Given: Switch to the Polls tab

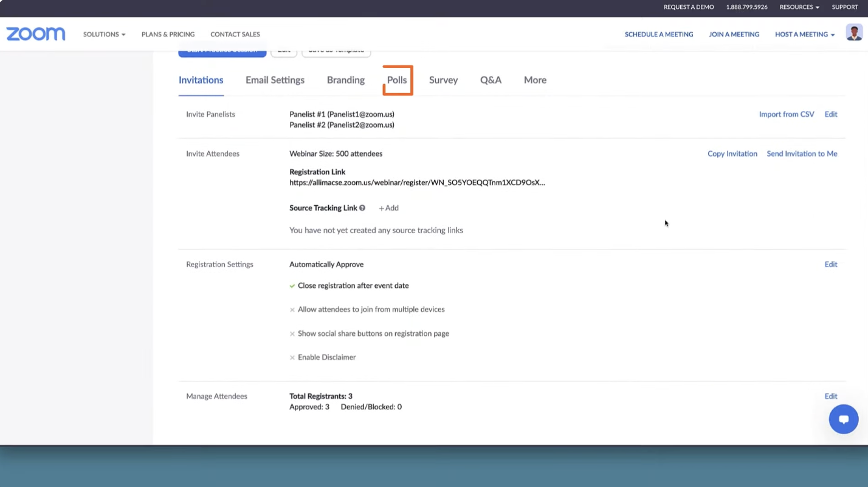Looking at the screenshot, I should tap(397, 80).
